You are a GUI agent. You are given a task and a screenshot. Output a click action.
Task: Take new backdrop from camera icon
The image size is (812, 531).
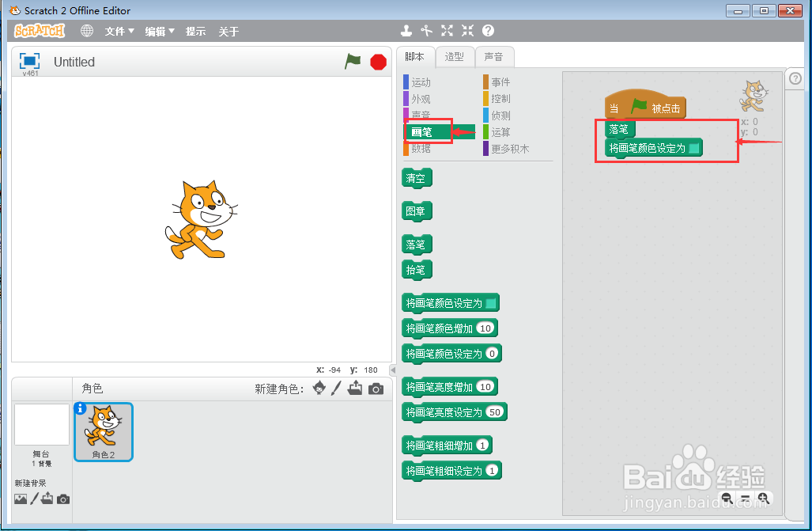63,499
